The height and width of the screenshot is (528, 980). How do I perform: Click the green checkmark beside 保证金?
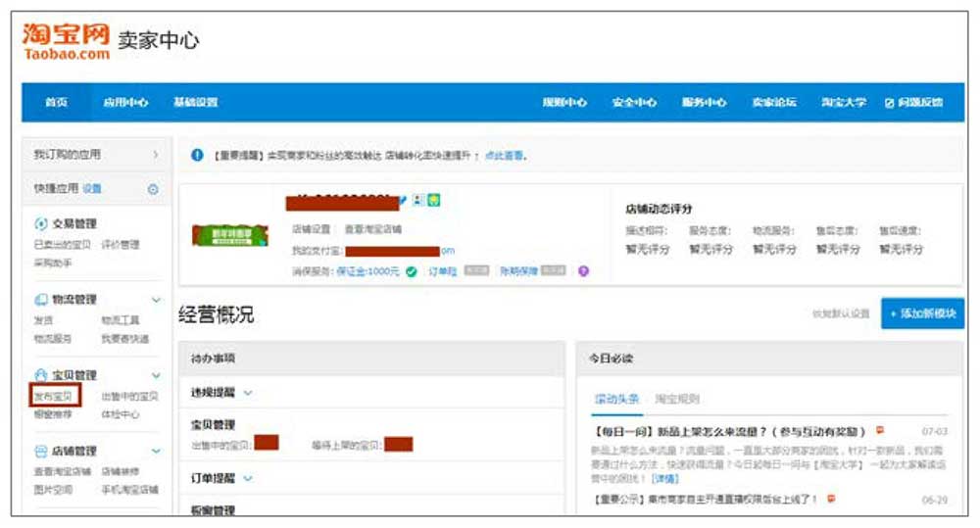pos(412,271)
